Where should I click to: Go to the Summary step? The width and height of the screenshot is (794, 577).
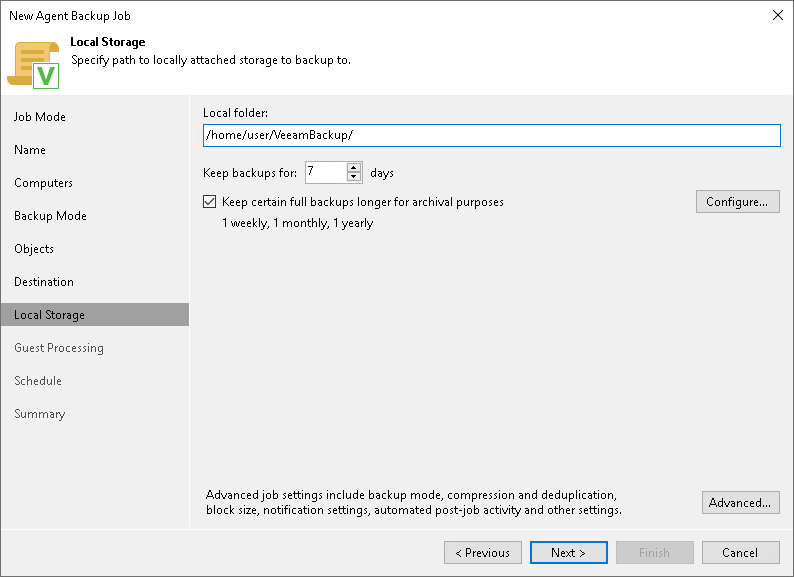click(40, 414)
